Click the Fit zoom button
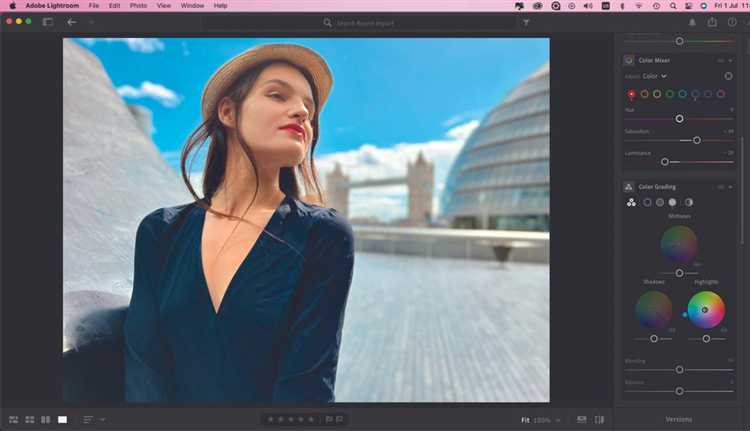This screenshot has height=431, width=750. (x=525, y=420)
